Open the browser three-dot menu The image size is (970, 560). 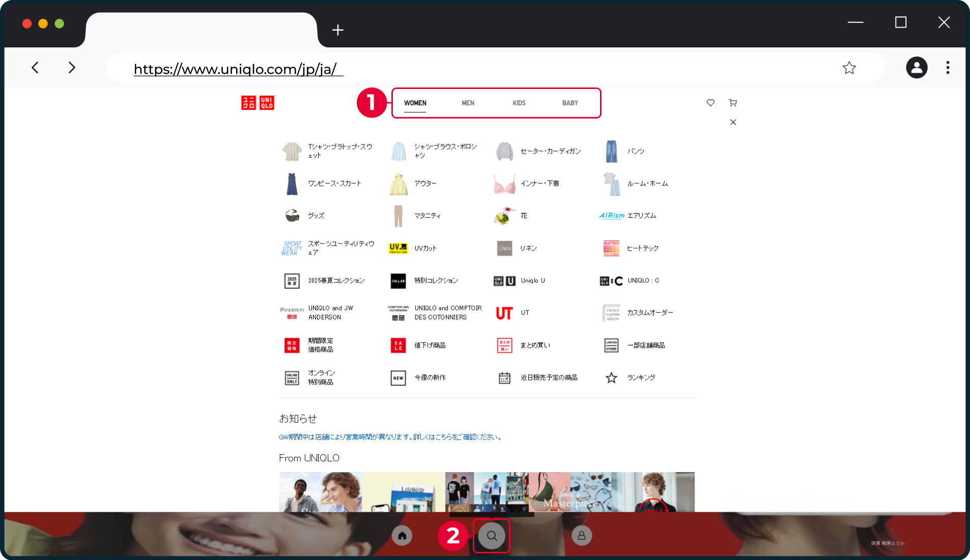[x=948, y=68]
